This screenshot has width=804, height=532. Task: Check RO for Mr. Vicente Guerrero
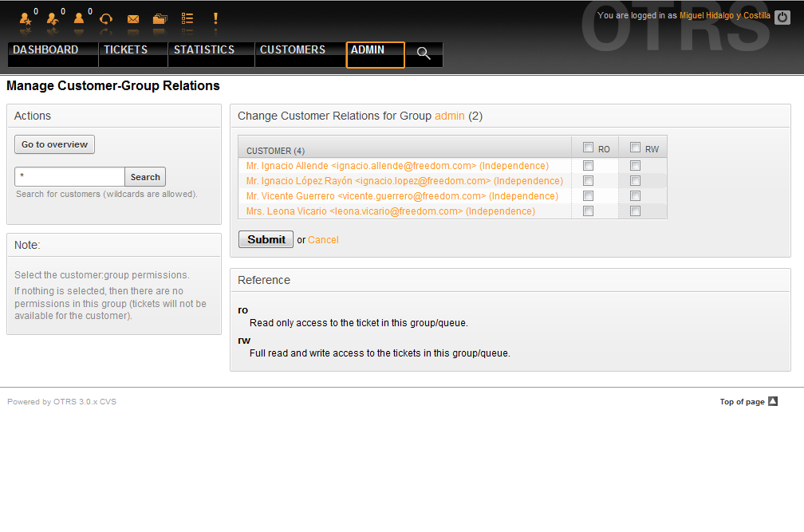(588, 196)
